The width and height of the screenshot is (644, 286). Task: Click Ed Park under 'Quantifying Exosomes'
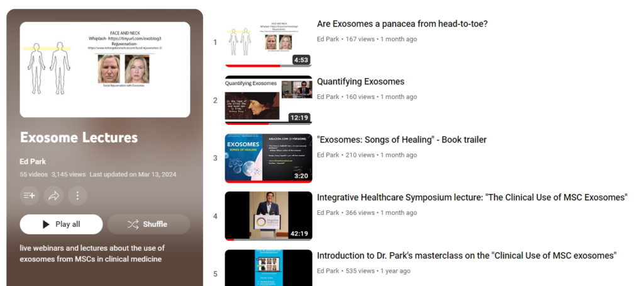coord(328,97)
